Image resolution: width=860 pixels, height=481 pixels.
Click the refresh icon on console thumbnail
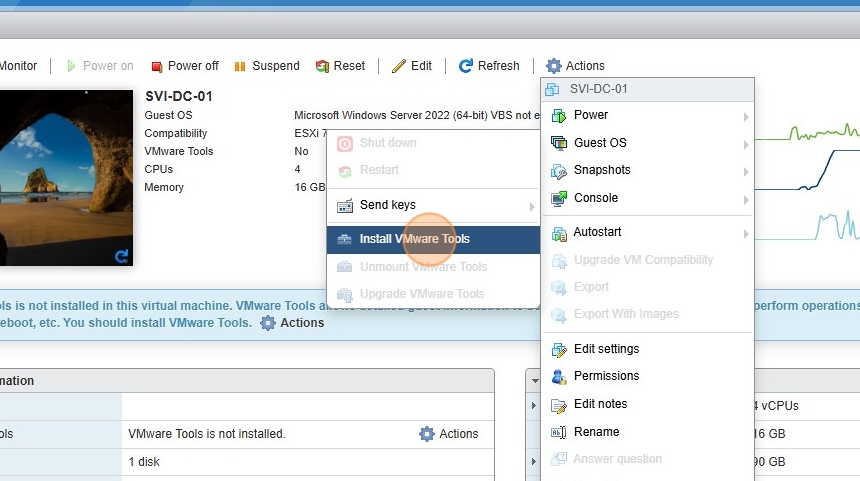tap(121, 256)
